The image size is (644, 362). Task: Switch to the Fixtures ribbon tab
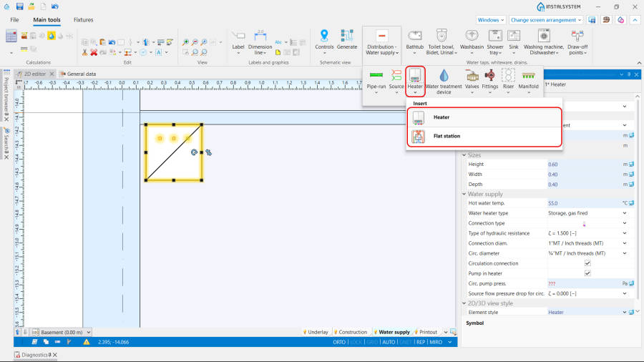tap(84, 20)
